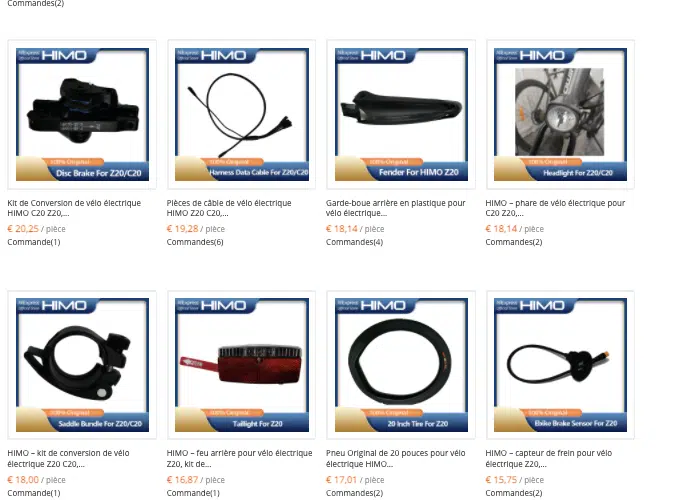Click the Commandes(4) link under fender product
The height and width of the screenshot is (500, 688).
[x=354, y=242]
